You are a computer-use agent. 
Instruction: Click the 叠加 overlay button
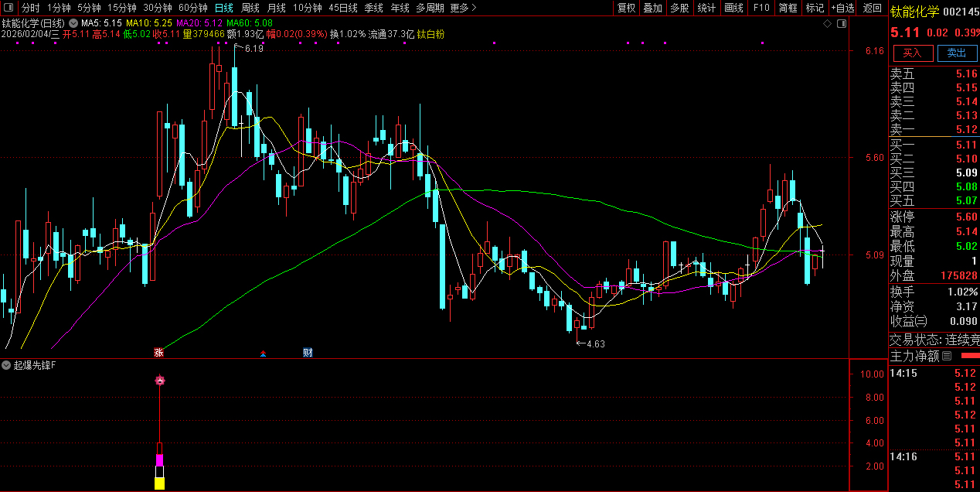(653, 8)
